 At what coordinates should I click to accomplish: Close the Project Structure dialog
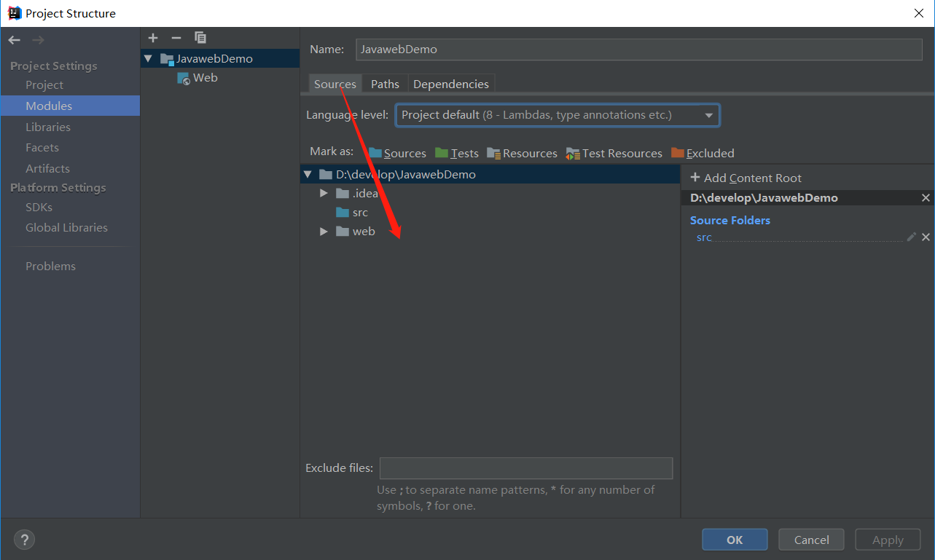coord(918,13)
